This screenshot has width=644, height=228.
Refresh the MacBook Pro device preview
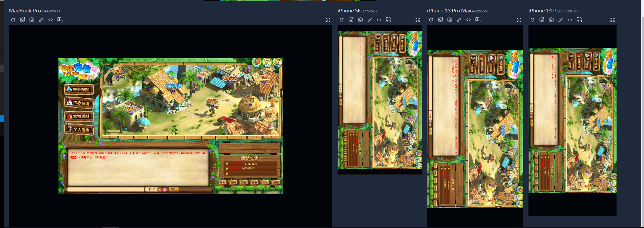point(13,20)
